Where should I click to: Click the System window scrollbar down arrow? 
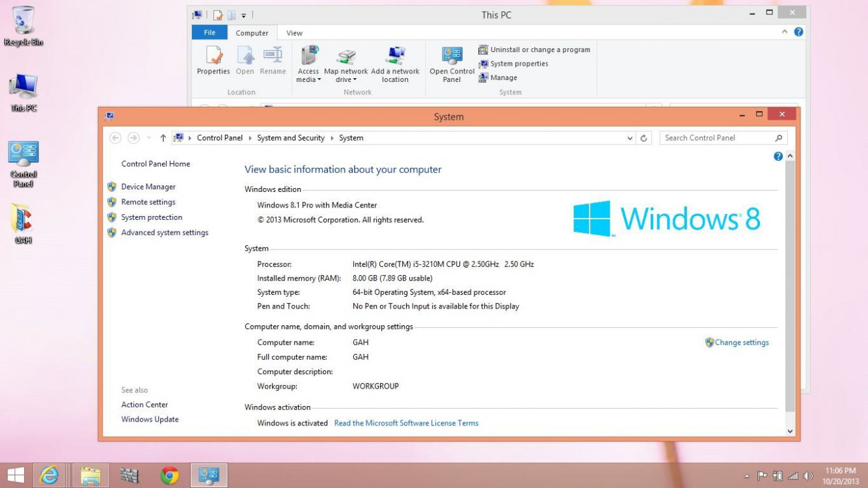[791, 431]
